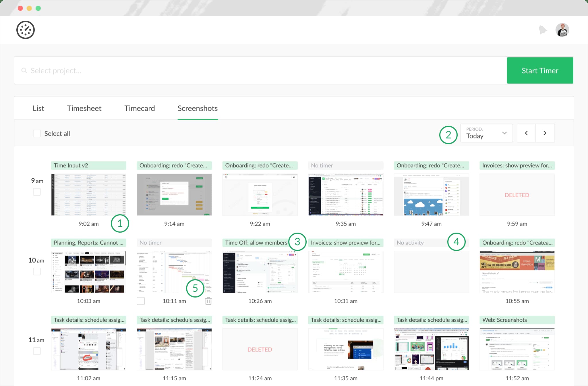The width and height of the screenshot is (588, 386).
Task: Click the Start Timer button
Action: 540,70
